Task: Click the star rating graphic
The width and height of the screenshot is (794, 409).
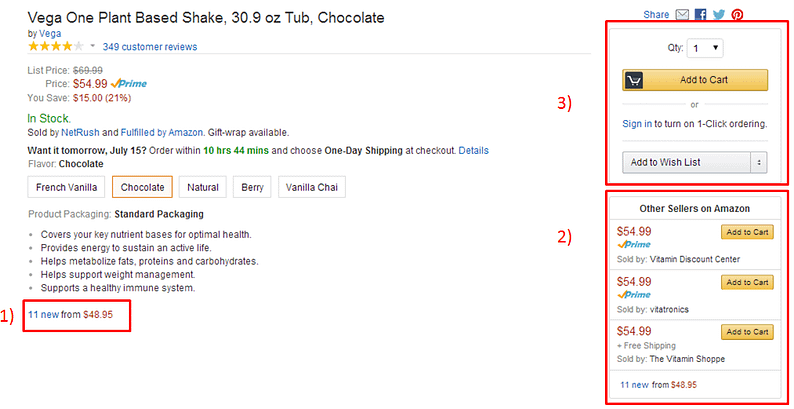Action: coord(56,47)
